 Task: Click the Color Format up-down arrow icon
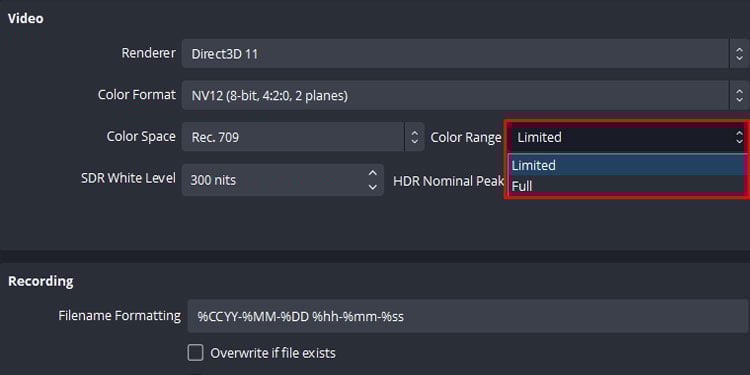click(739, 95)
